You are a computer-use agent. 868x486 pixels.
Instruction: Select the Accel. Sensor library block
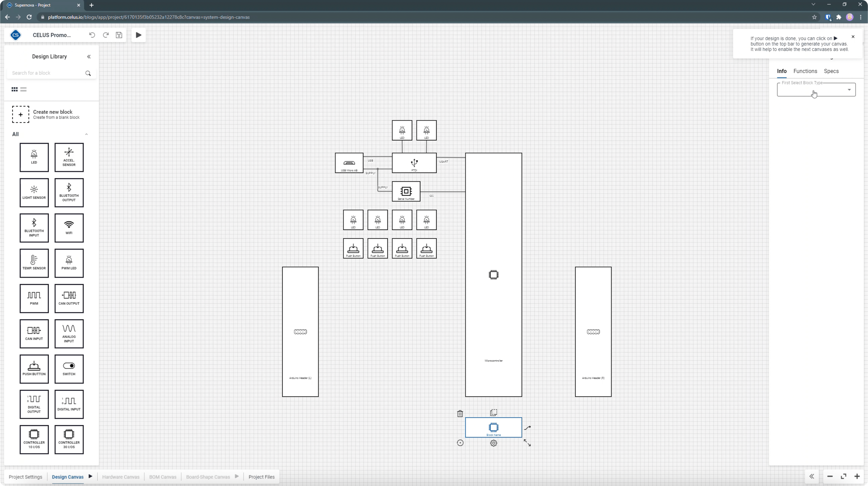[x=69, y=157]
